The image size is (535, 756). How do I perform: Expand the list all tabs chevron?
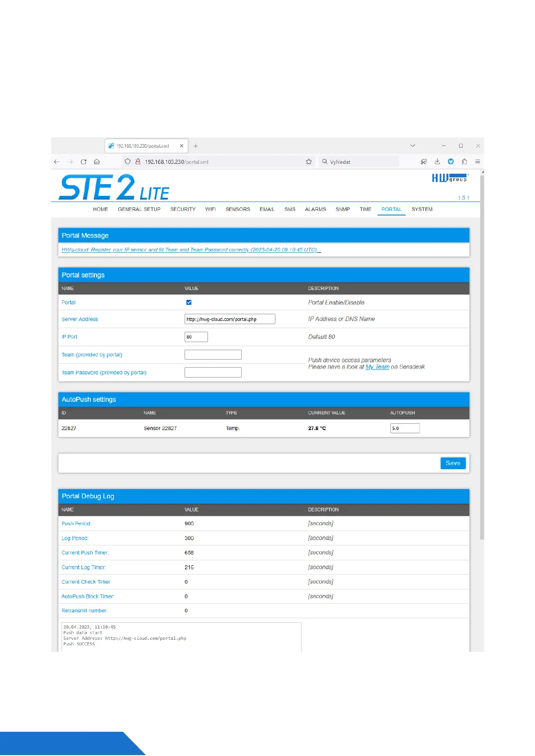[x=413, y=145]
